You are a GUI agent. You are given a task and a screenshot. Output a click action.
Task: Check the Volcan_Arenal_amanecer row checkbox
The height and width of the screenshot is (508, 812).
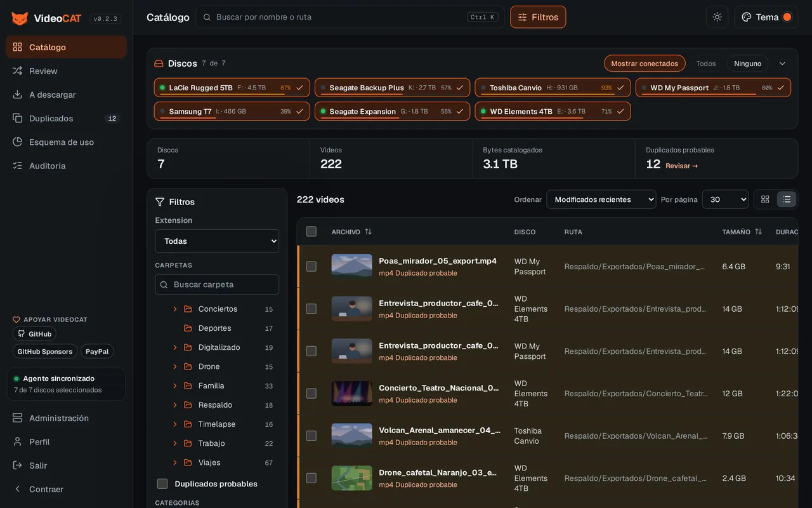311,436
